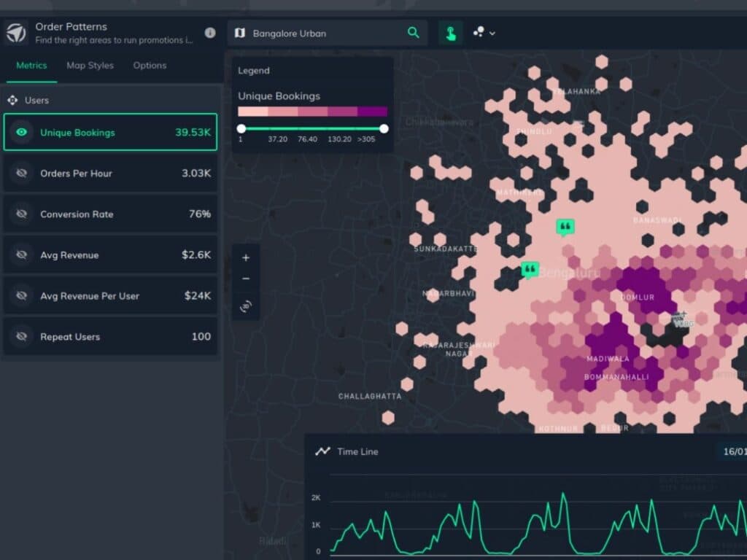
Task: Expand the cluster dots dropdown arrow
Action: click(492, 34)
